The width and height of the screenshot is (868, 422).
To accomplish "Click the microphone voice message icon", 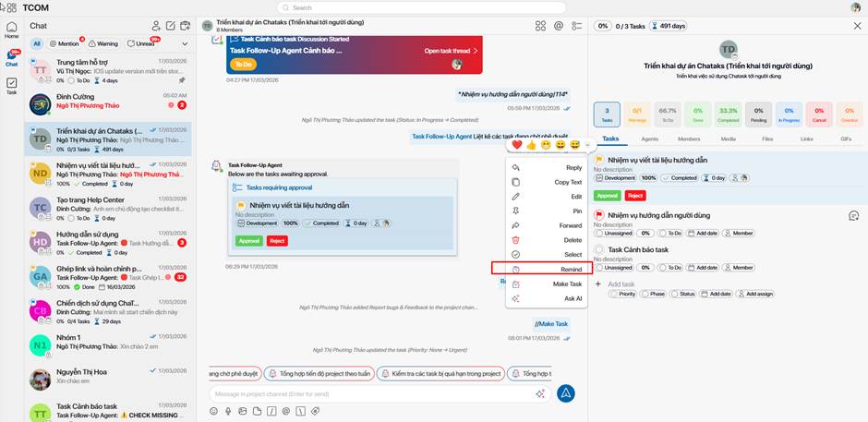I will pyautogui.click(x=228, y=411).
